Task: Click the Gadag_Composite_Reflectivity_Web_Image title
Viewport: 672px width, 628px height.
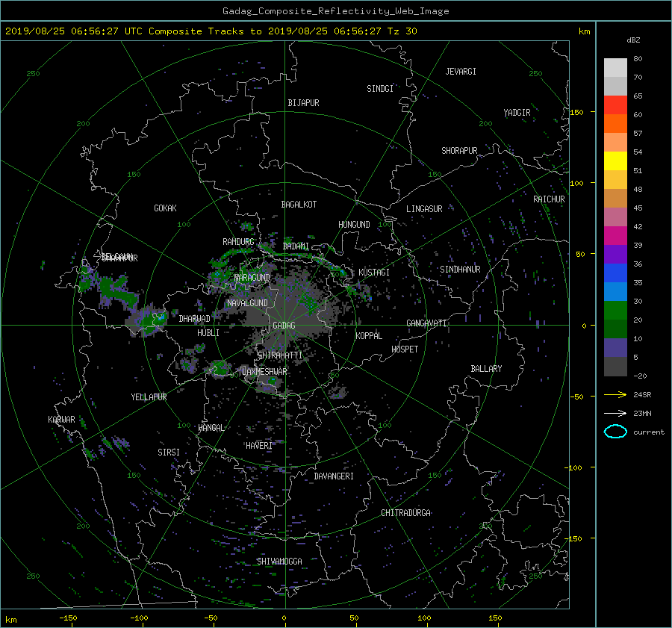Action: pos(335,11)
